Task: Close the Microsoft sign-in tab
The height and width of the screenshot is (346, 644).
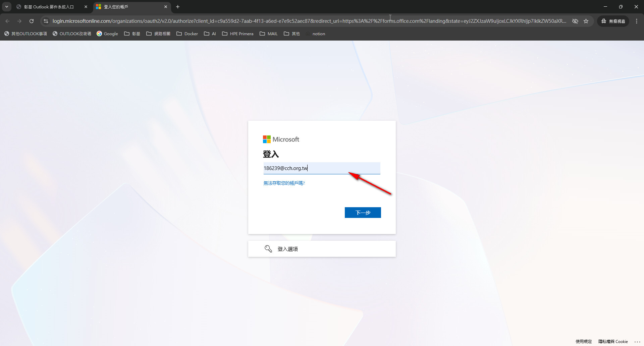Action: pyautogui.click(x=166, y=7)
